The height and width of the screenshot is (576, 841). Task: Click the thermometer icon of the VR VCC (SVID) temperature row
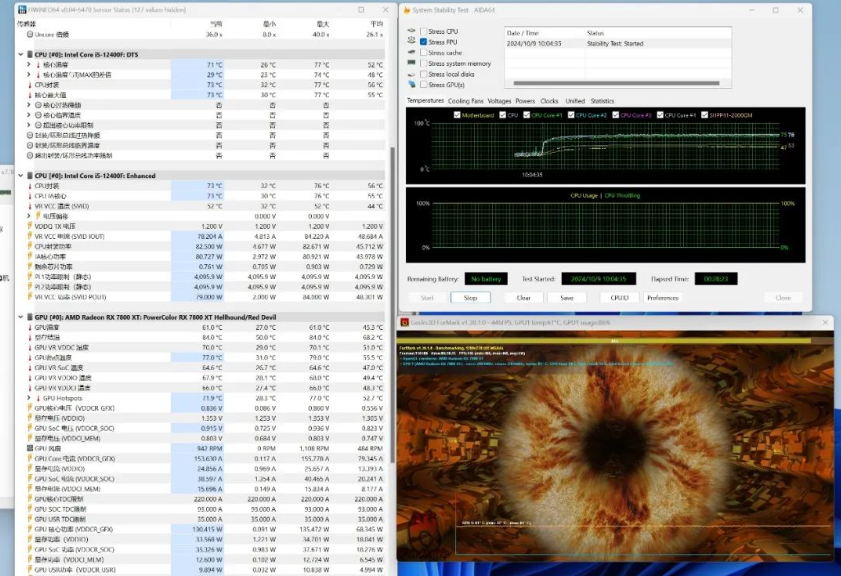30,206
